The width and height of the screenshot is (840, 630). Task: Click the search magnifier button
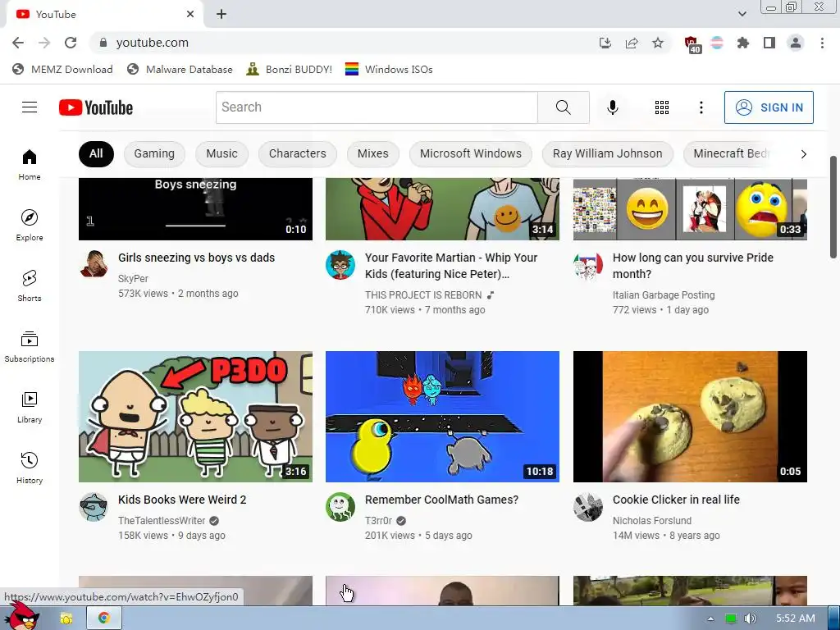(563, 107)
